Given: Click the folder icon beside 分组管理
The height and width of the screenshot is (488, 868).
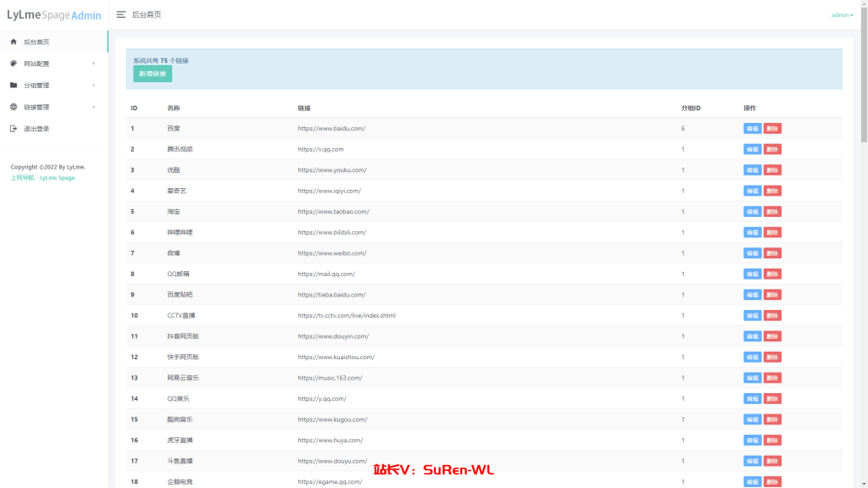Looking at the screenshot, I should 14,85.
